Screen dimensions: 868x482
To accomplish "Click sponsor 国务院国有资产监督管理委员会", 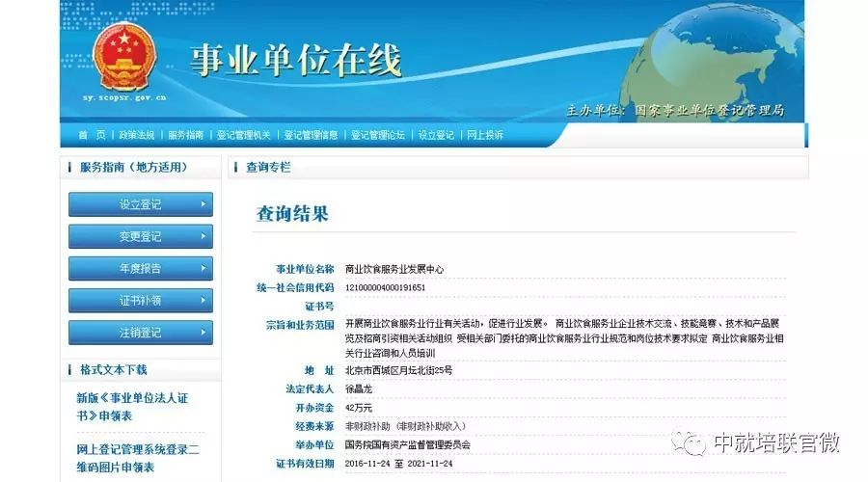I will click(408, 445).
